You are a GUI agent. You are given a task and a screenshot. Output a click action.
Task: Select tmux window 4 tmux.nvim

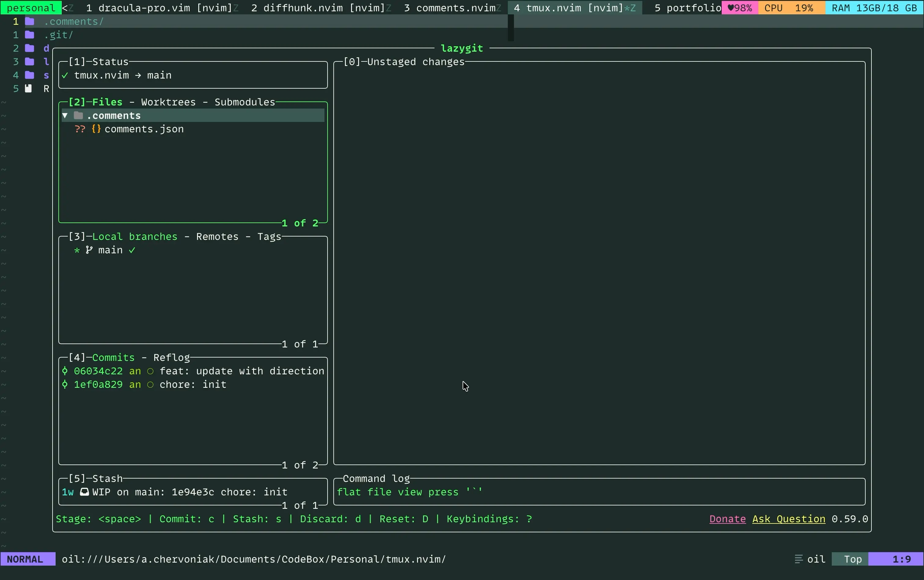coord(574,8)
